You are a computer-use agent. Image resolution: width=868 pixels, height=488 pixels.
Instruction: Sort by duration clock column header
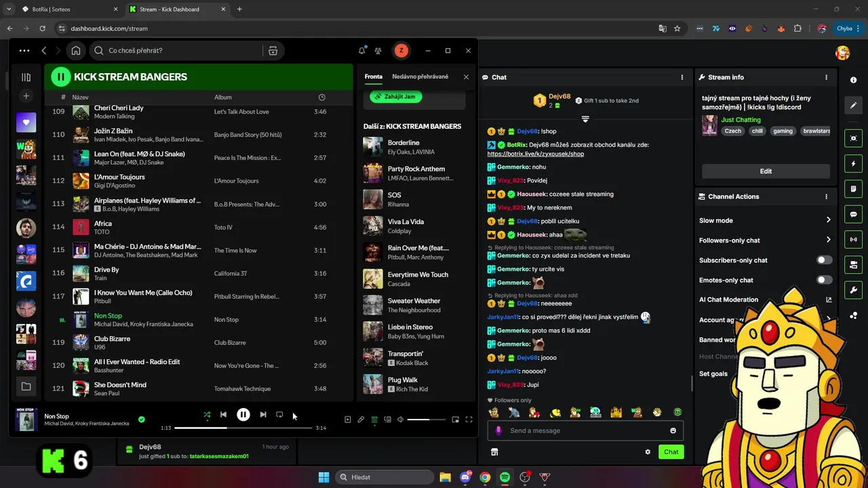click(321, 97)
